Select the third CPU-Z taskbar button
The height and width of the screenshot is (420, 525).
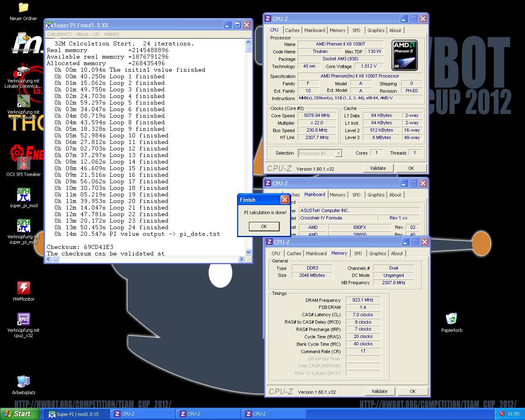point(274,414)
